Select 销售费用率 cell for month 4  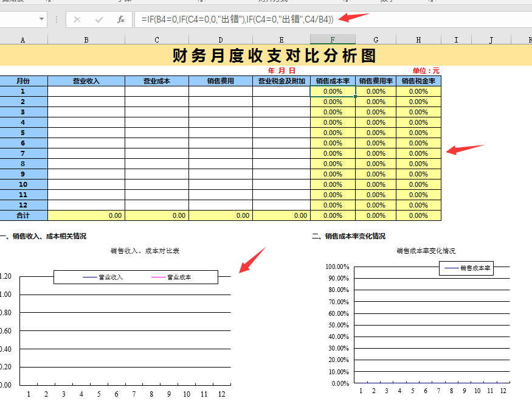(x=376, y=122)
